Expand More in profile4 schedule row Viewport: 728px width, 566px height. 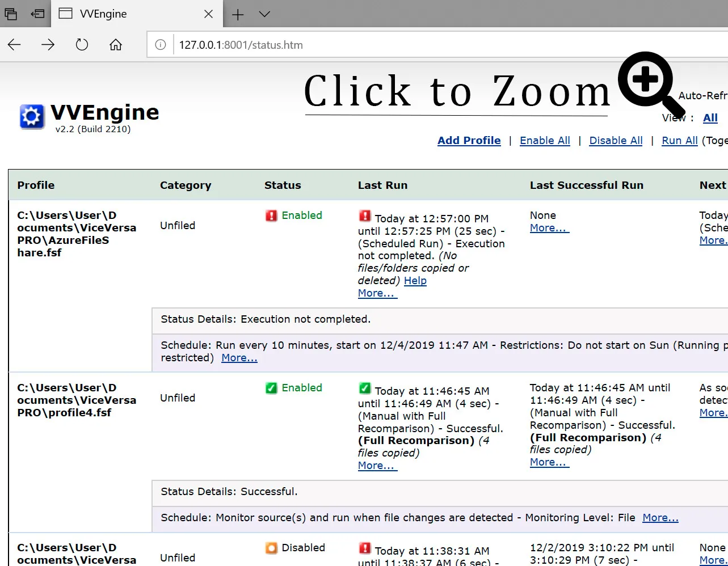(x=660, y=517)
